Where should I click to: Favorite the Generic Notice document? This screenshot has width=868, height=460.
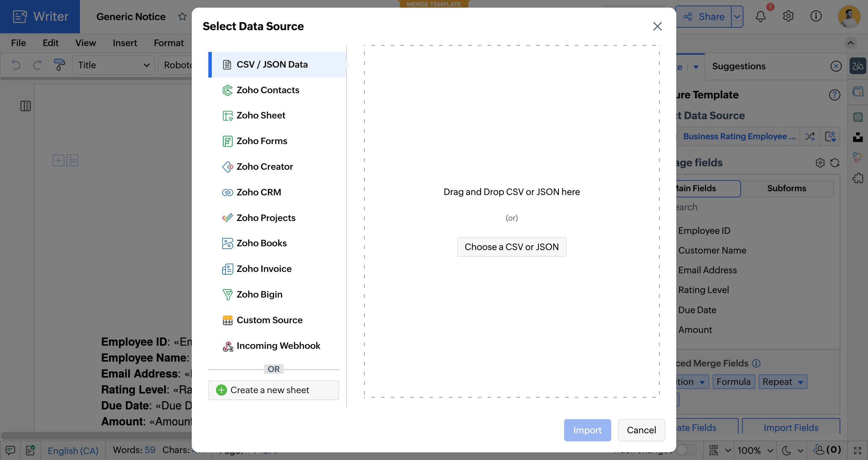[182, 16]
